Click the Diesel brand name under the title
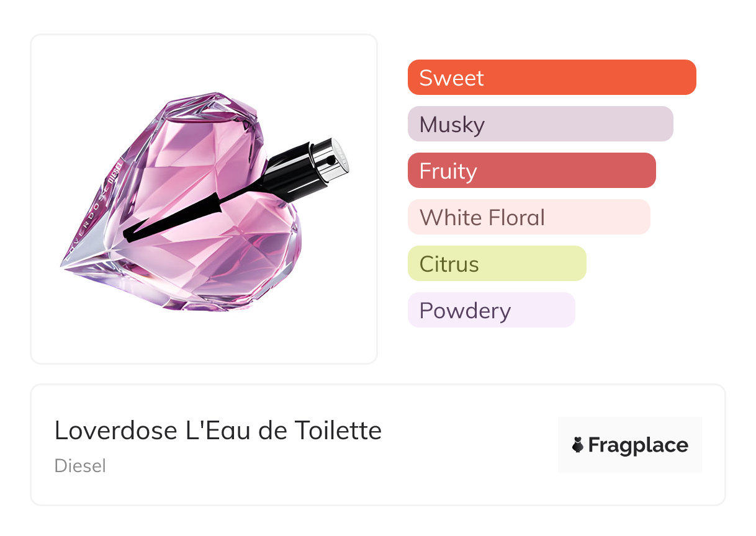 click(x=80, y=466)
